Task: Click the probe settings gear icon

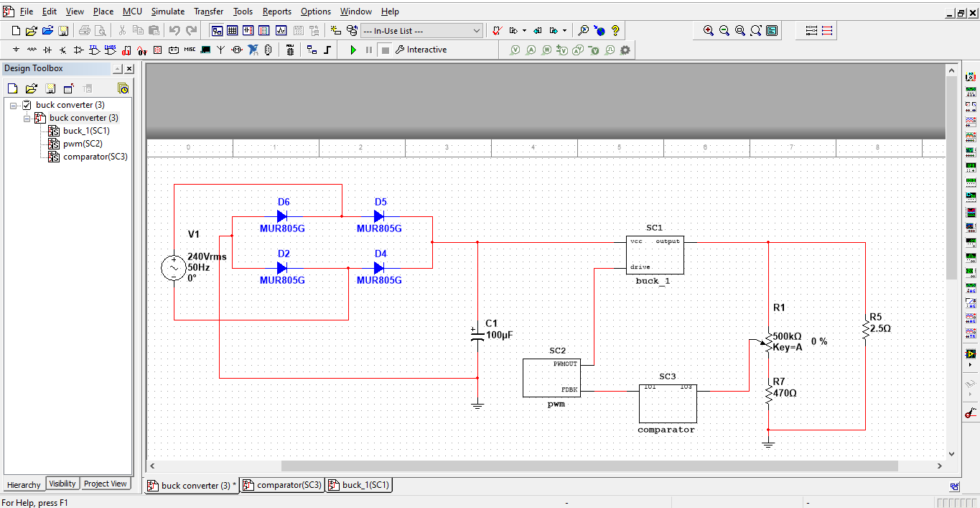Action: [625, 50]
